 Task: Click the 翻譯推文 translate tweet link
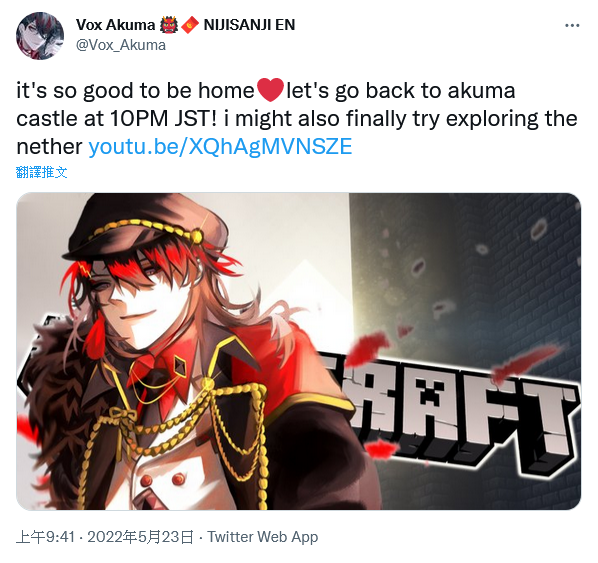tap(42, 172)
